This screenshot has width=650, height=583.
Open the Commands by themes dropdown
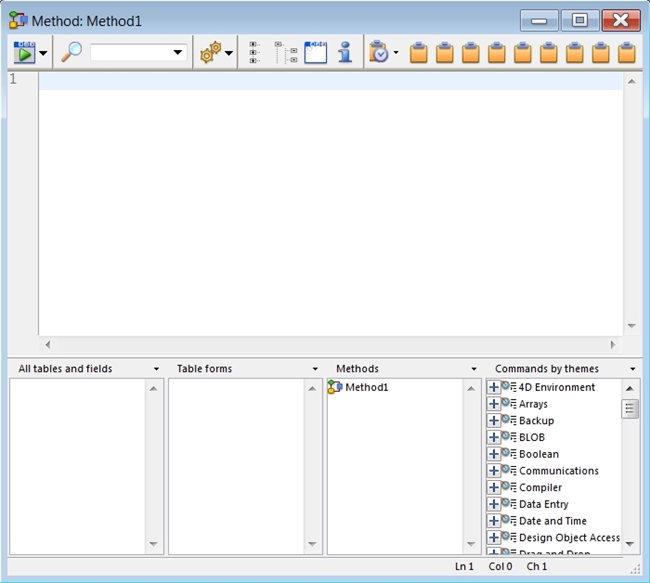[x=632, y=369]
